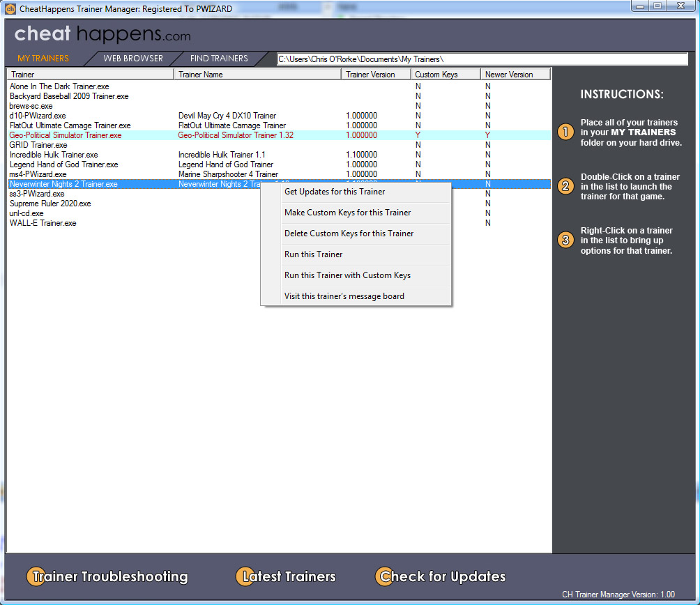Select Incredible Hulk Trainer.exe
The image size is (700, 605).
click(x=54, y=155)
